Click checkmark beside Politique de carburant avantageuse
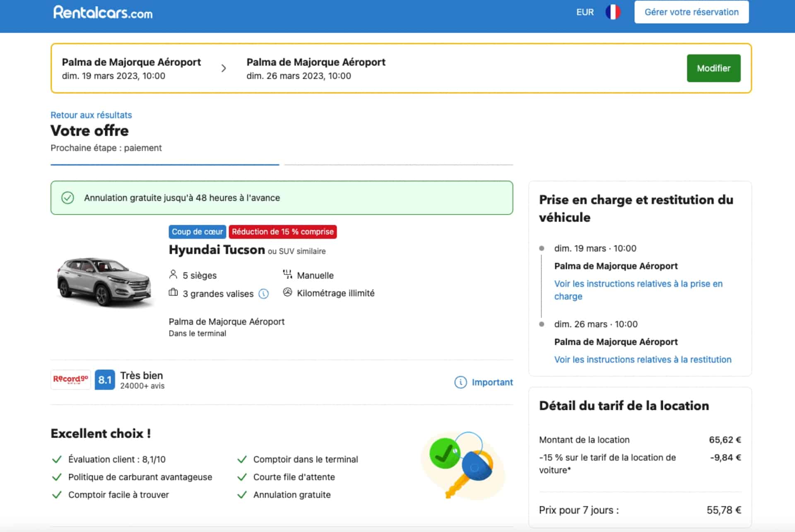Viewport: 795px width, 532px height. (57, 477)
